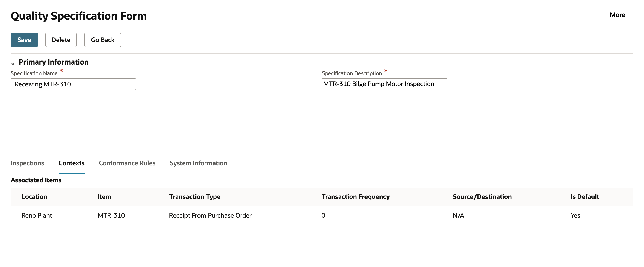Open the Conformance Rules tab
Screen dimensions: 644x267
tap(127, 163)
